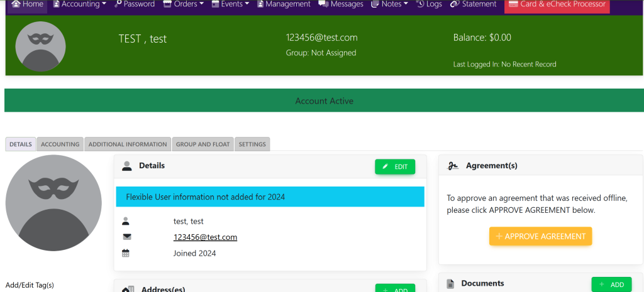Switch to the Additional Information tab

[128, 144]
